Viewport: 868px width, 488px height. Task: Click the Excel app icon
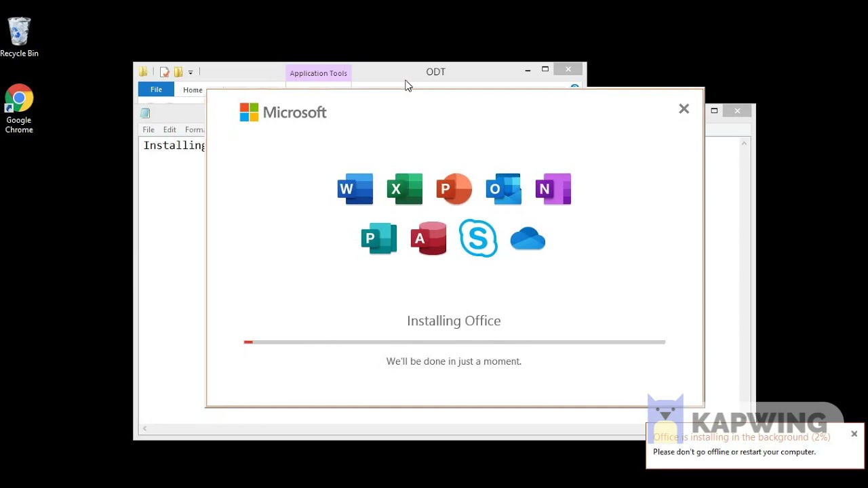405,189
